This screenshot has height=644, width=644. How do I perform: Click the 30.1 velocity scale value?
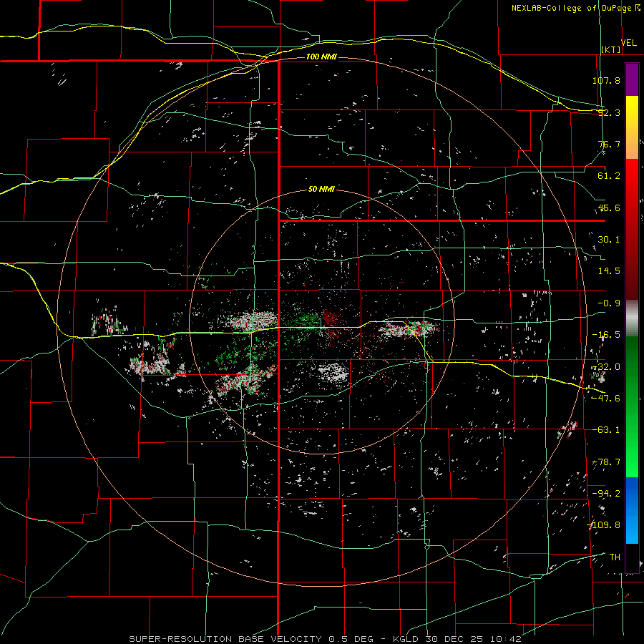tap(609, 240)
